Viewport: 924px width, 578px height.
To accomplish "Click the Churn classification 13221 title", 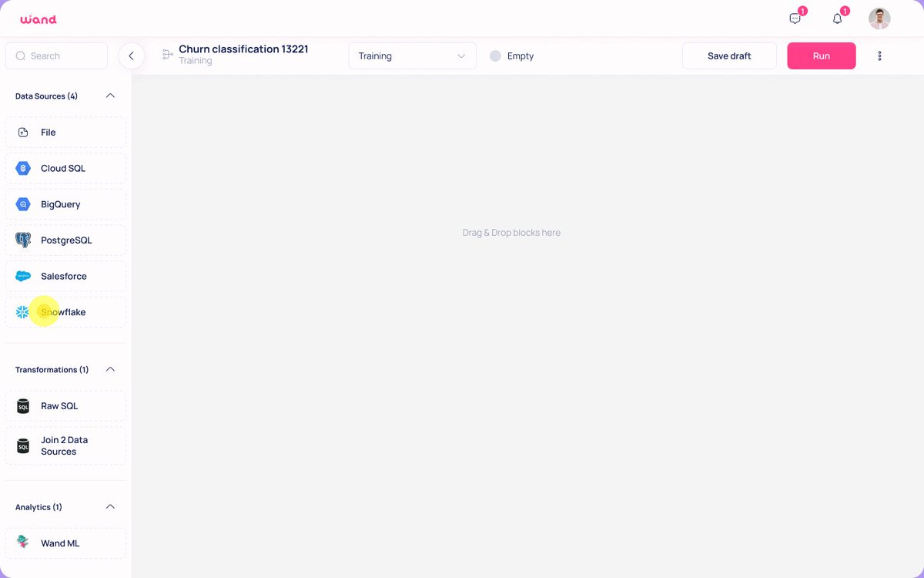I will point(243,49).
